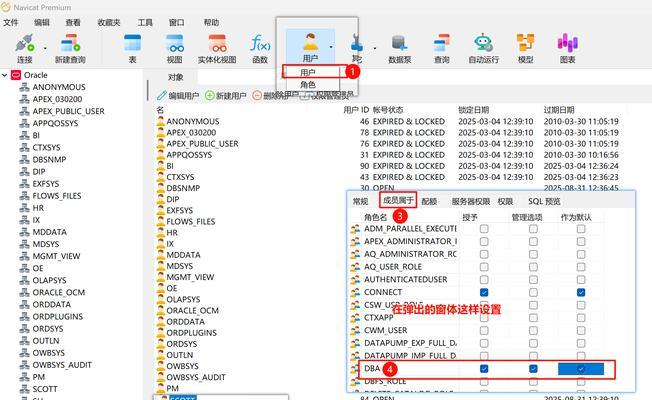Click the Expiry Date column header

559,110
